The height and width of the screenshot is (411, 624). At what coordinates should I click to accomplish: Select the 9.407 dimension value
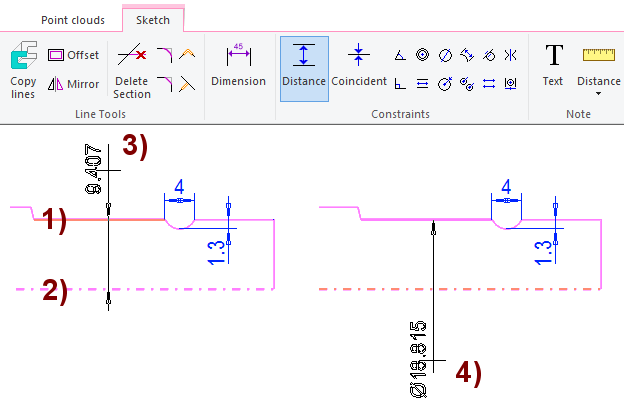tap(93, 169)
